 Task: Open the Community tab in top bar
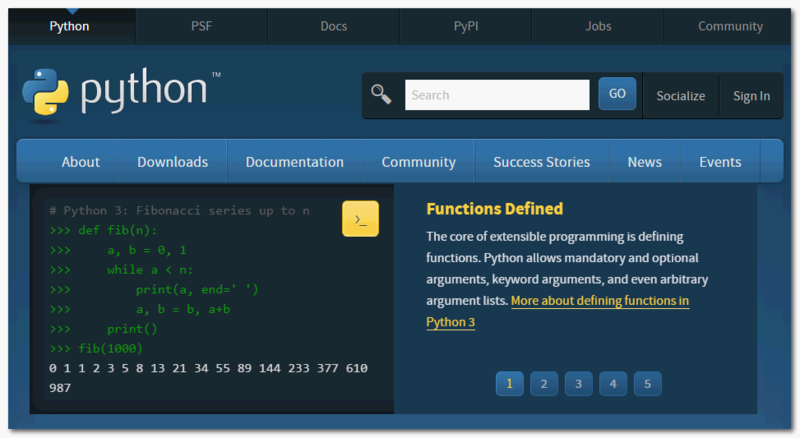tap(730, 26)
